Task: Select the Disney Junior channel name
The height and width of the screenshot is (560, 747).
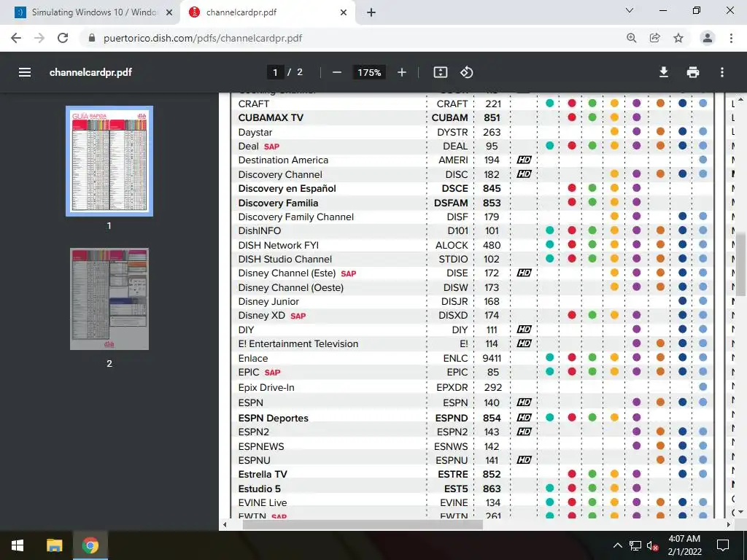Action: 268,301
